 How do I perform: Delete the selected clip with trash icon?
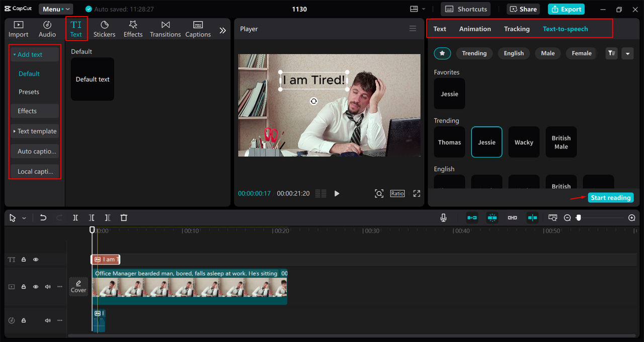point(124,218)
